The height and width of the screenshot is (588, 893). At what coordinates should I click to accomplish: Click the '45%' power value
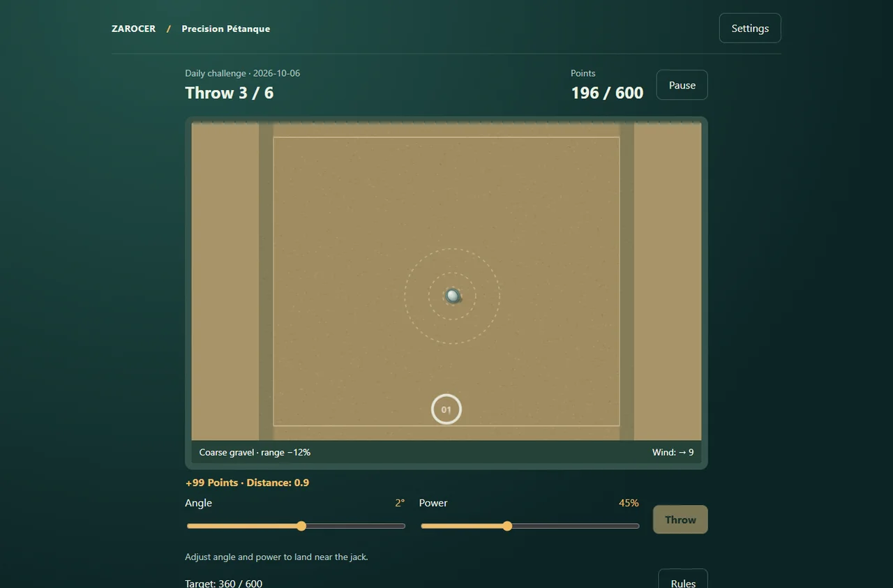coord(629,503)
